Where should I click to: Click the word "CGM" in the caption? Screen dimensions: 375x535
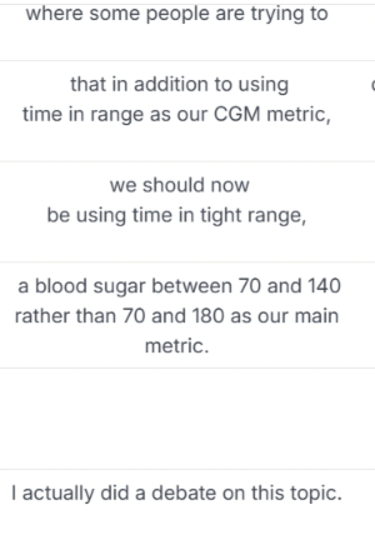(237, 114)
